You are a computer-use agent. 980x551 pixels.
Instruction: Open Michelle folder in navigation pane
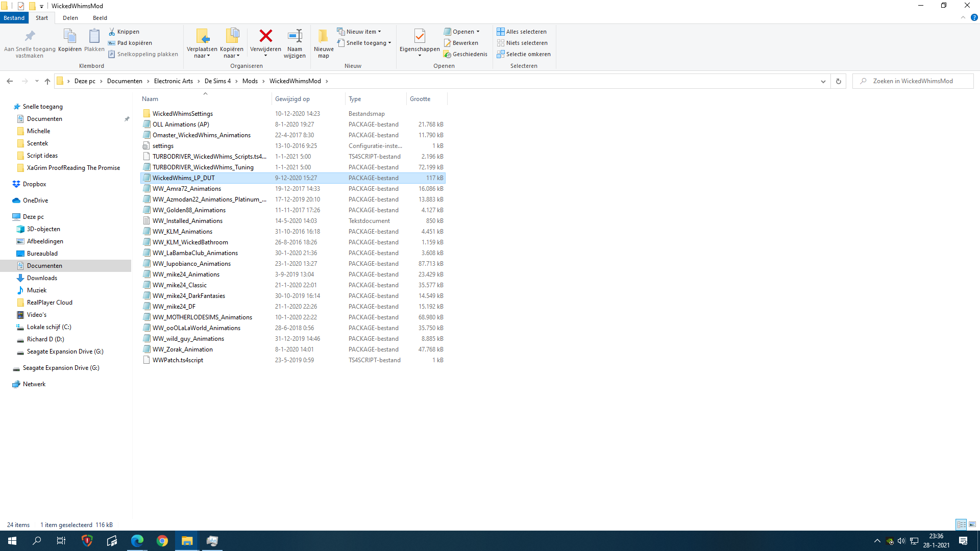(x=38, y=131)
